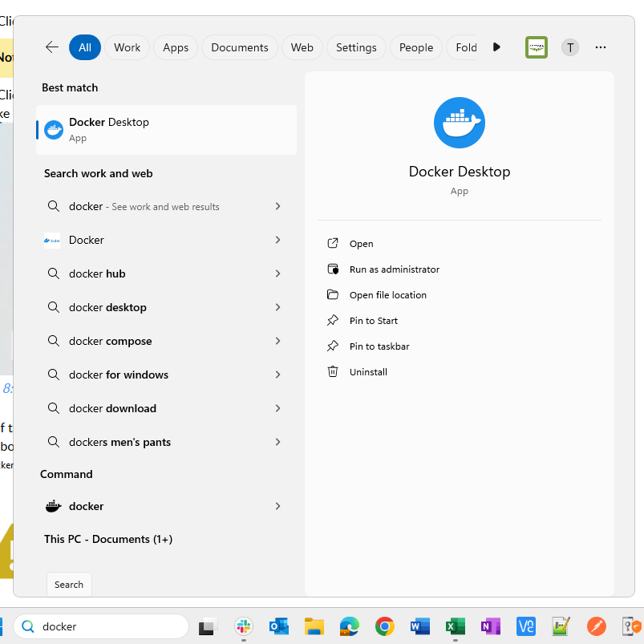Expand the docker command result arrow
The height and width of the screenshot is (644, 644).
tap(277, 506)
